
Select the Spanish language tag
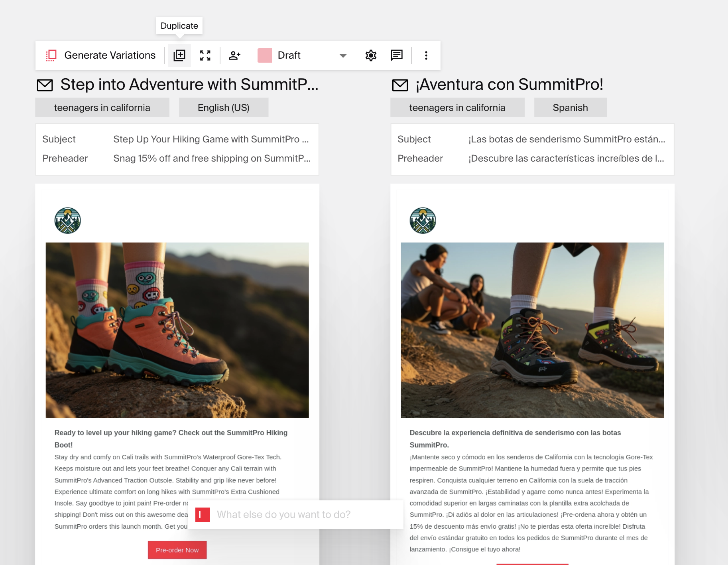[x=570, y=107]
